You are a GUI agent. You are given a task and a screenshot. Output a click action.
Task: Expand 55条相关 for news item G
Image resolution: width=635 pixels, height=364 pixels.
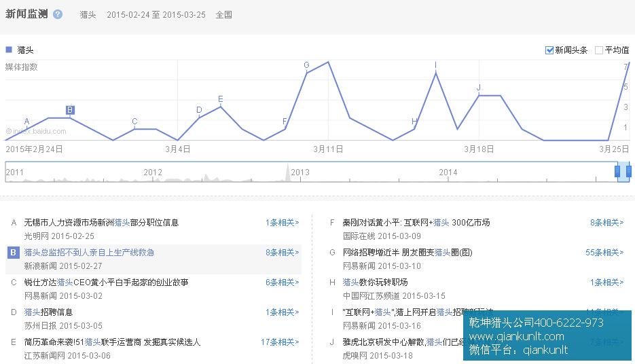click(604, 253)
